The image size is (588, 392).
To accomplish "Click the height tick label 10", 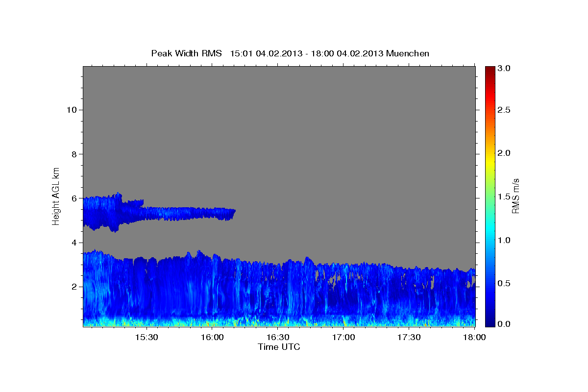I will [71, 110].
